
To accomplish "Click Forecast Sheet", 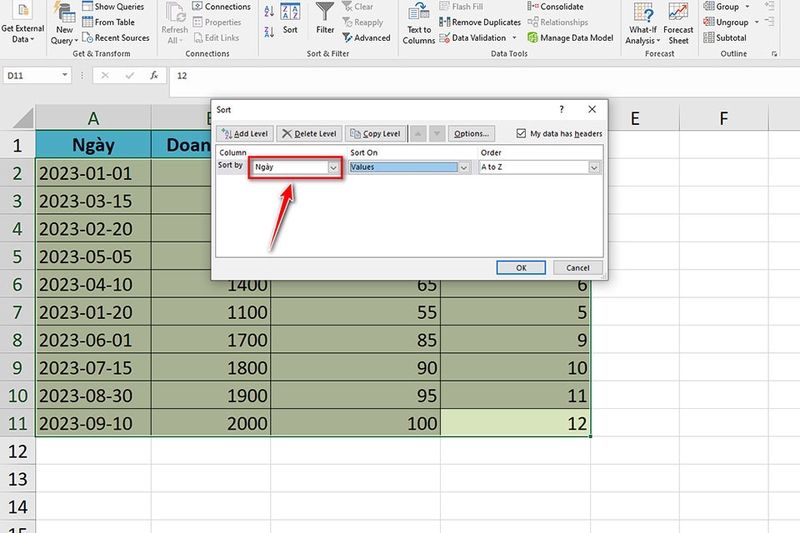I will point(678,23).
